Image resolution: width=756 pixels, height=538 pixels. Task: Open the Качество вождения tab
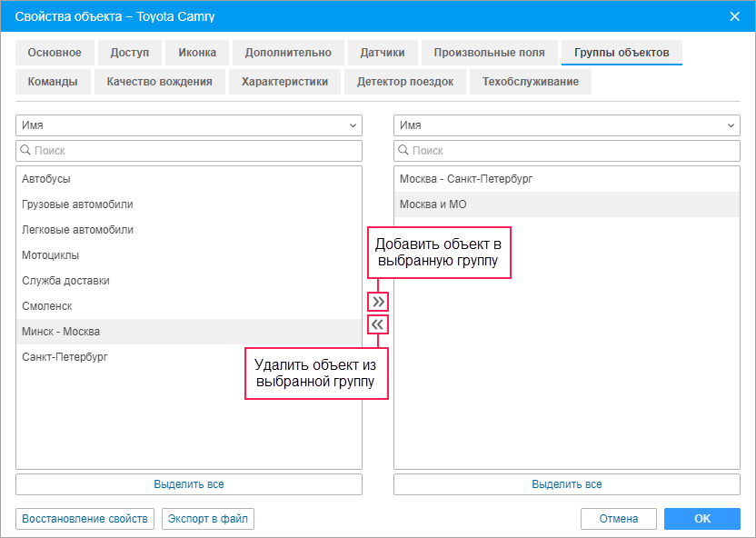[159, 82]
